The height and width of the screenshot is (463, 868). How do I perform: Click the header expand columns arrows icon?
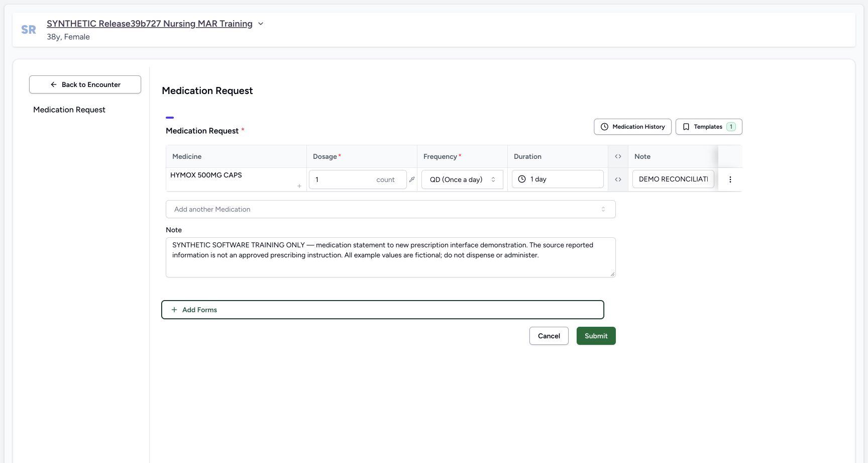618,156
